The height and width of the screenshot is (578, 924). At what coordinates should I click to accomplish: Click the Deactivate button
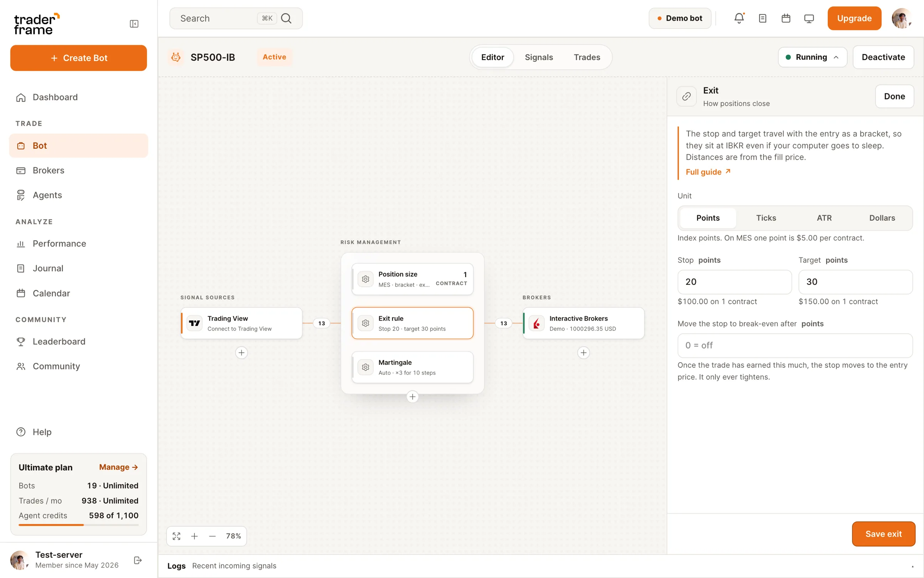(x=883, y=57)
